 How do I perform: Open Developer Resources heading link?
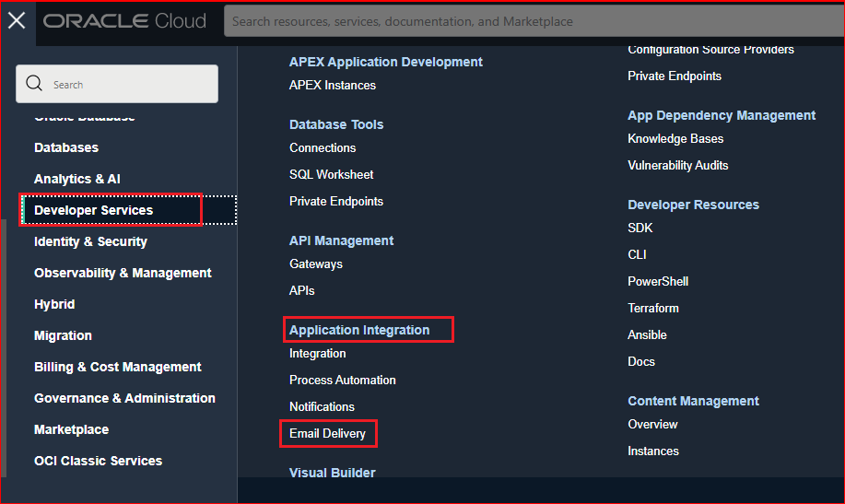click(693, 205)
